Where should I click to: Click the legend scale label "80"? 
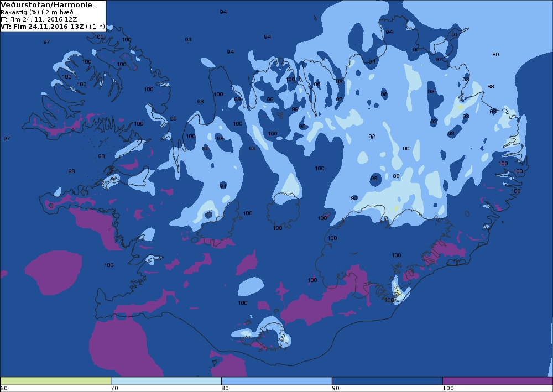(225, 389)
